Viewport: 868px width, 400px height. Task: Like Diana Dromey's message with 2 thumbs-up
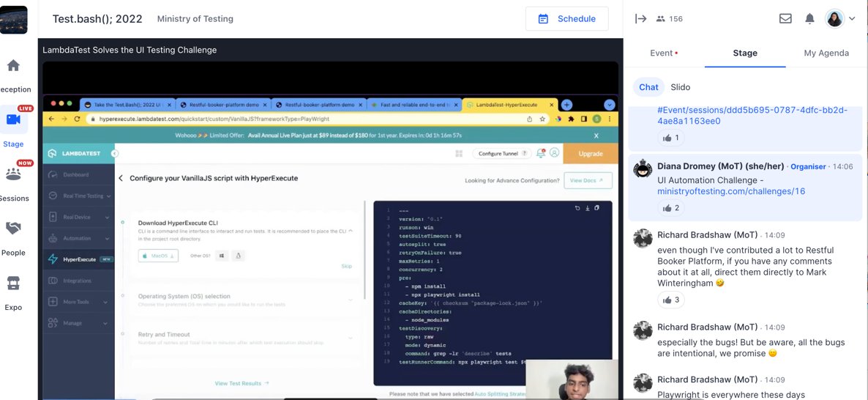point(670,208)
